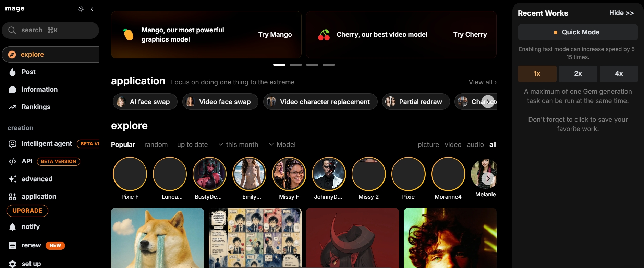Enable Quick Mode toggle

578,32
